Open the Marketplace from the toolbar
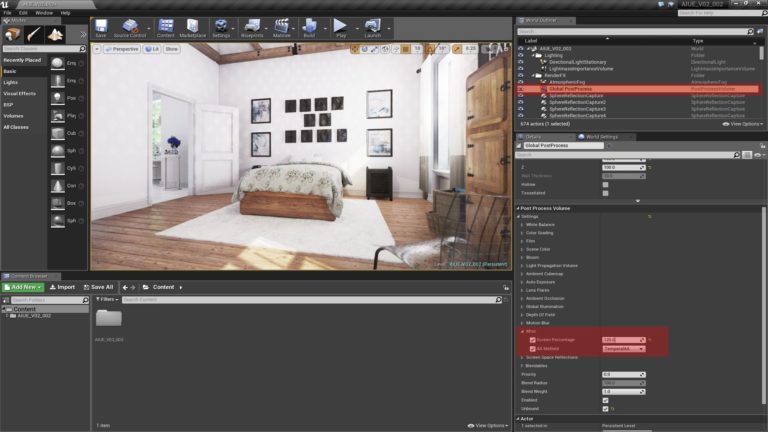The image size is (768, 432). pos(192,28)
